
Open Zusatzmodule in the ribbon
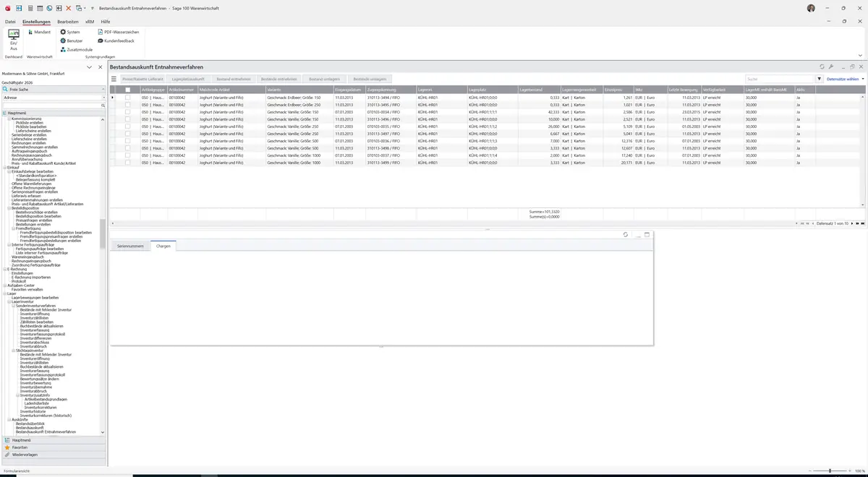[77, 49]
